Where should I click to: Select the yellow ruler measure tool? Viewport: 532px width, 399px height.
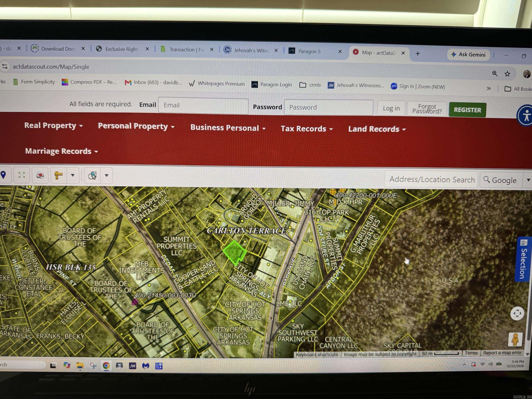click(58, 175)
